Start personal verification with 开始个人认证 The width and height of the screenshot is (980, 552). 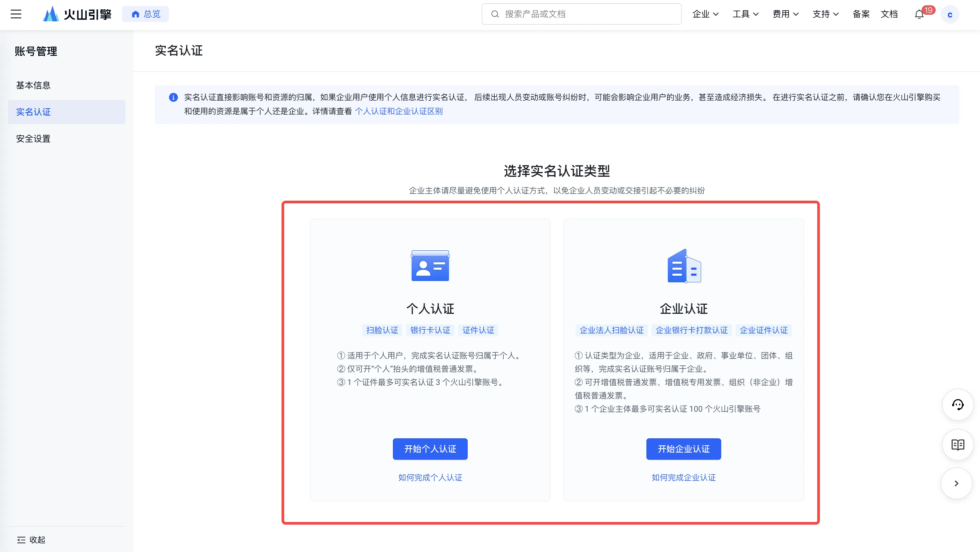[x=430, y=449]
